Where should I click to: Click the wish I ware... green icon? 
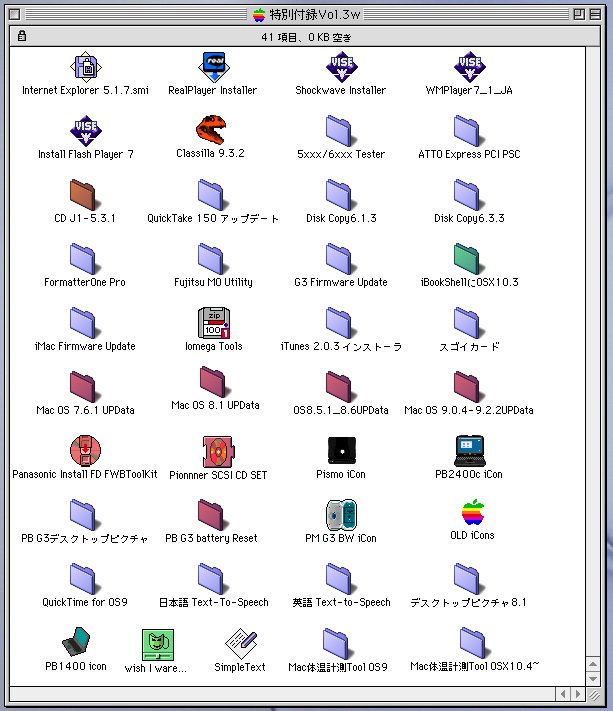click(156, 643)
